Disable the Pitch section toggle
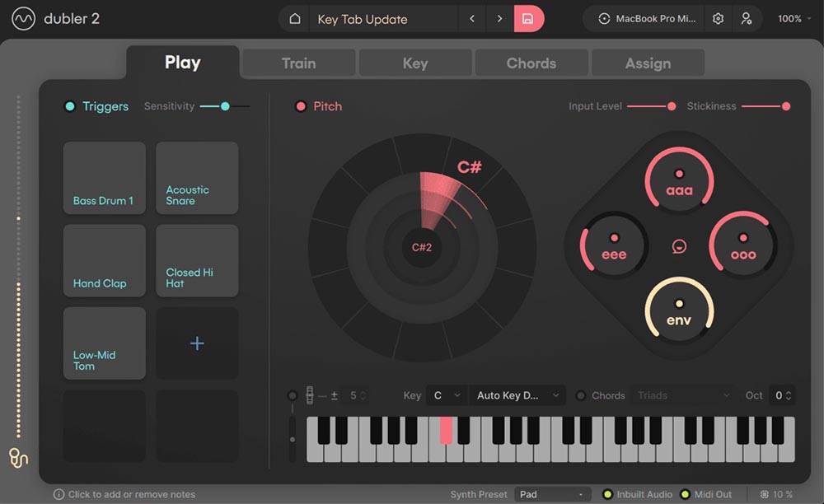824x504 pixels. [301, 106]
